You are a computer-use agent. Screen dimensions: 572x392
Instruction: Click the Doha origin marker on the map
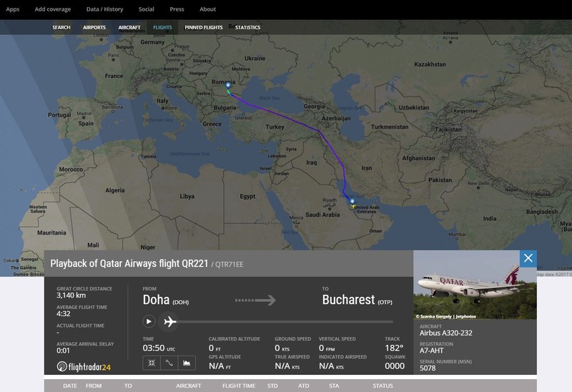coord(352,201)
